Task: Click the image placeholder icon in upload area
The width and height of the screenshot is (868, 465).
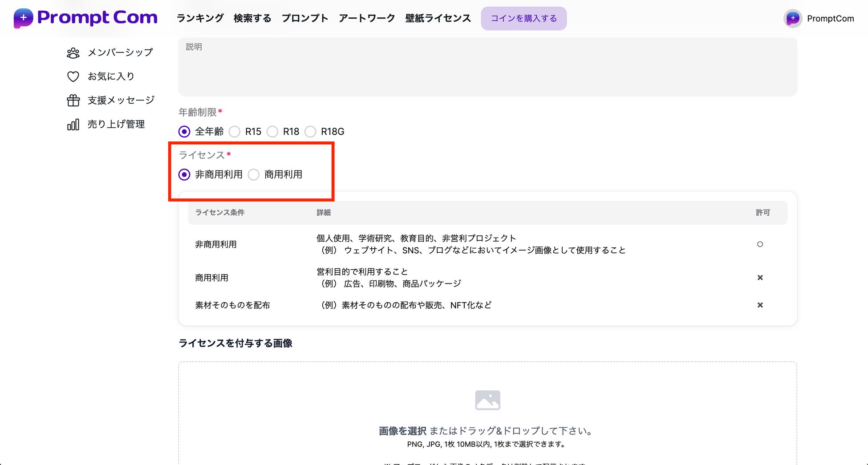Action: pos(487,400)
